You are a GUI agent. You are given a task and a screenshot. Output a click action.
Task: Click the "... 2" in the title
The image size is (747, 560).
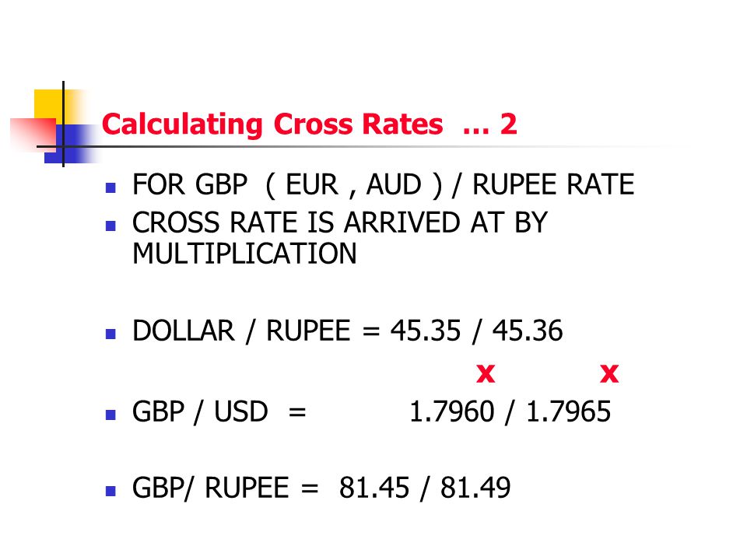[489, 124]
